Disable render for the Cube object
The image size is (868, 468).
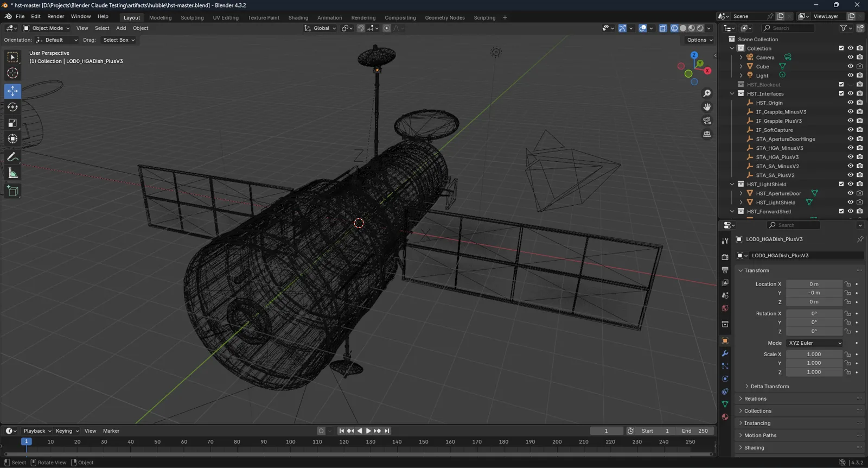coord(860,66)
